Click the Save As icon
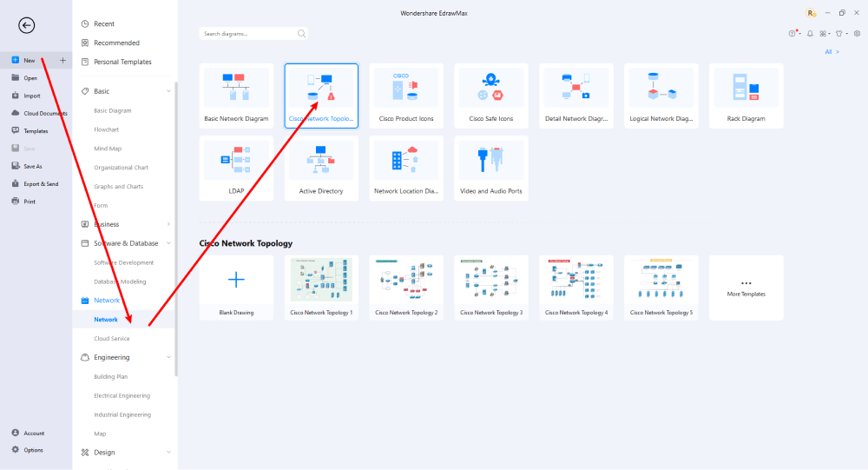This screenshot has height=470, width=868. [x=15, y=166]
